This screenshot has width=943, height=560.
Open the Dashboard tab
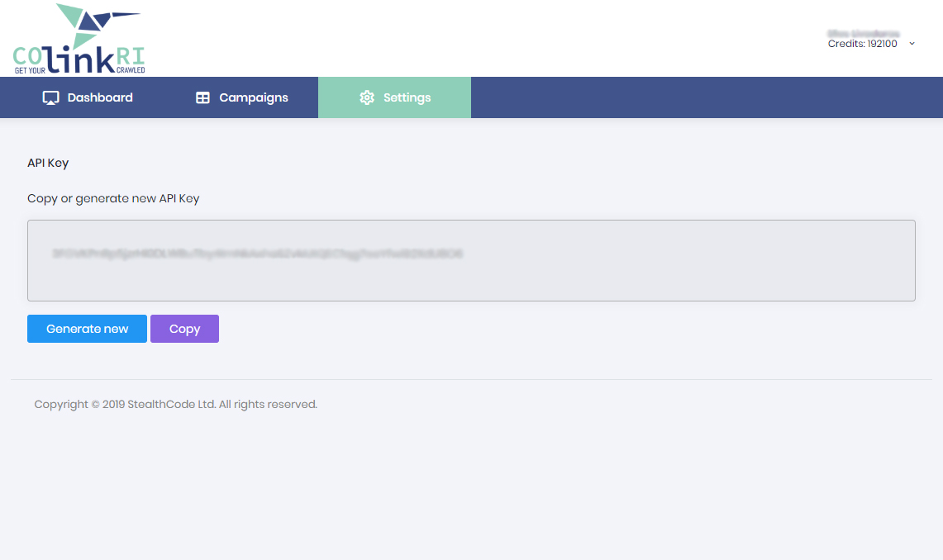tap(100, 97)
